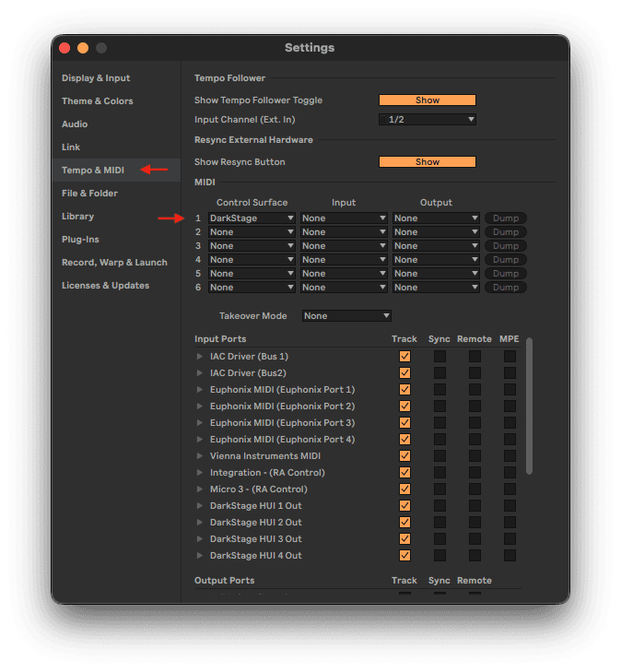Open the Input dropdown in row 3
Viewport: 621px width, 672px height.
344,245
